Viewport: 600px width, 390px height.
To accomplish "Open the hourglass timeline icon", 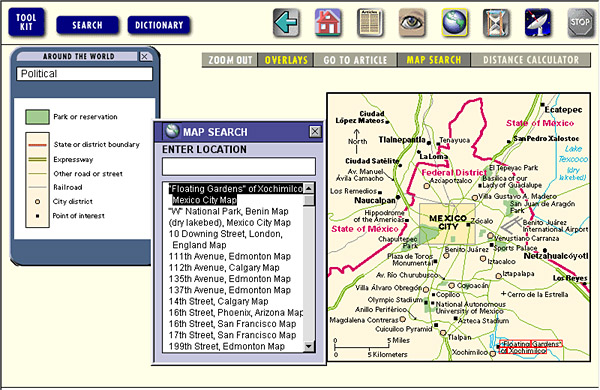I will tap(496, 23).
